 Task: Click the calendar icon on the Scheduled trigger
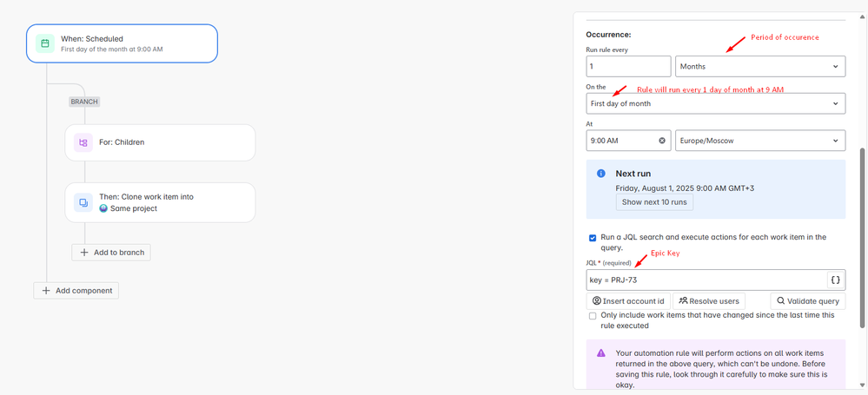(45, 43)
